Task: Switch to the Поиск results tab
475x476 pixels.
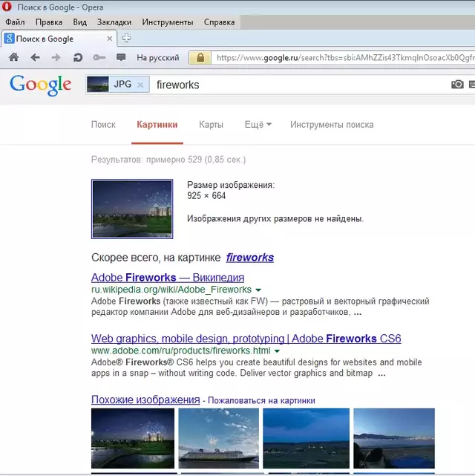Action: tap(103, 125)
